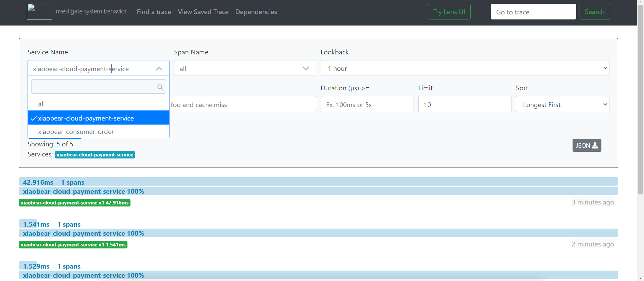Open the 1.529ms trace

(318, 266)
